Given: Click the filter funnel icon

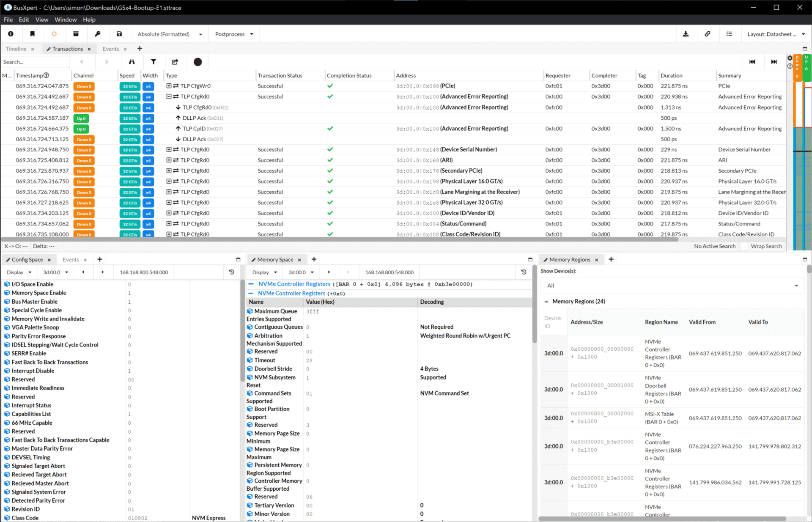Looking at the screenshot, I should [x=154, y=62].
